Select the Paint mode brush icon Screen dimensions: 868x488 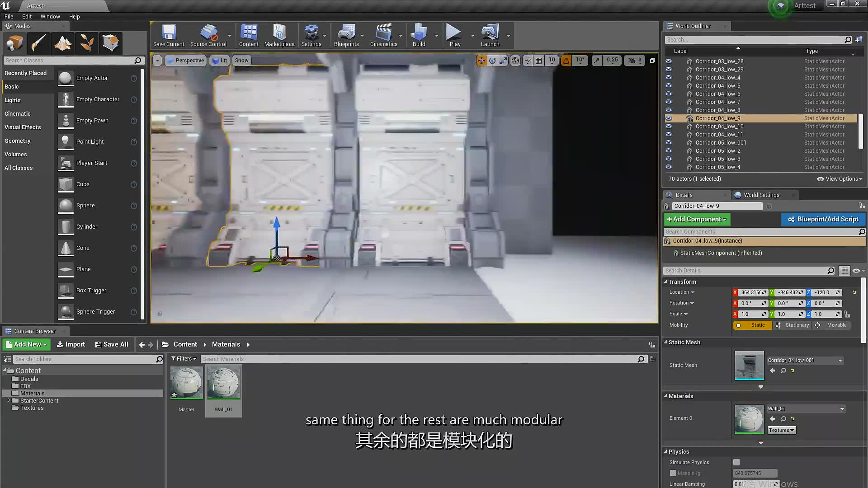pos(38,43)
